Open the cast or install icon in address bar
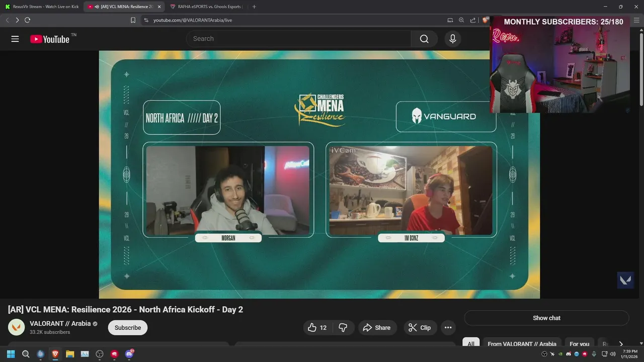 450,20
